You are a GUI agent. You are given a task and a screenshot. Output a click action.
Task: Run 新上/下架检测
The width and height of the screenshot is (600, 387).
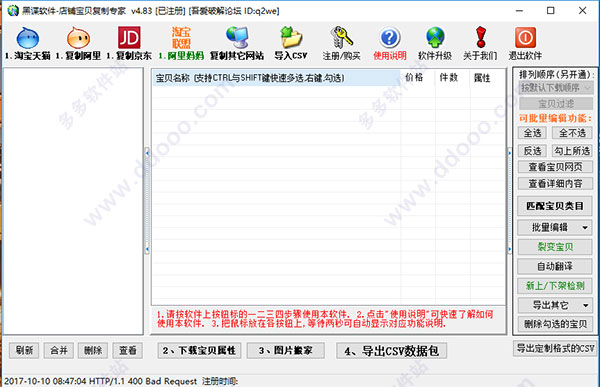coord(555,286)
